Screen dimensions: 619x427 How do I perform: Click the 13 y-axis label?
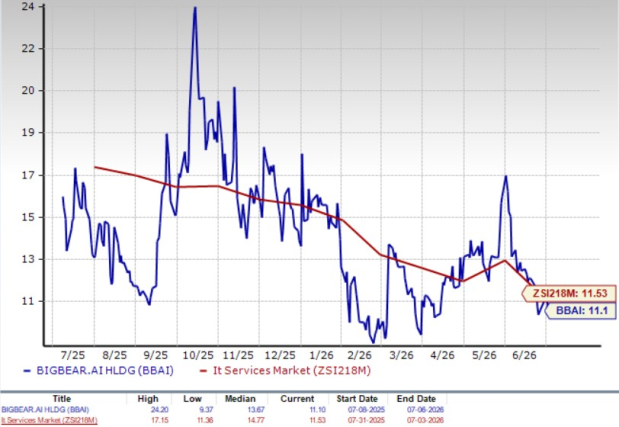[28, 259]
